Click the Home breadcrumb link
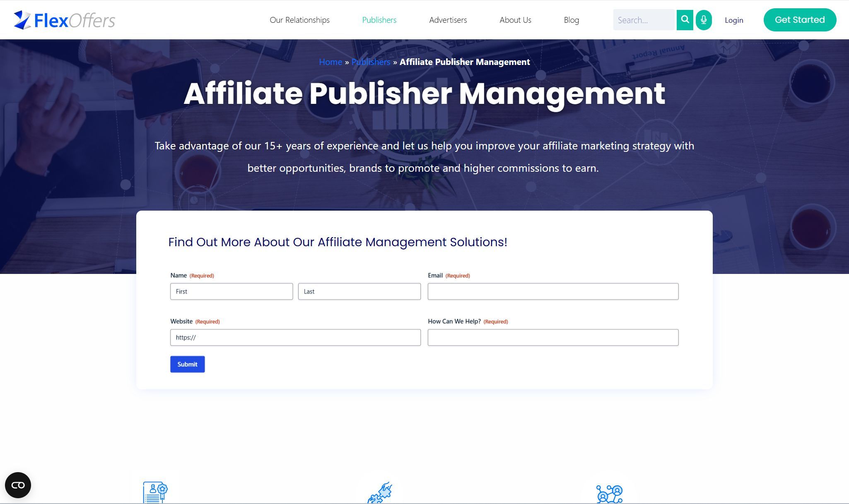Viewport: 849px width, 504px height. 330,62
